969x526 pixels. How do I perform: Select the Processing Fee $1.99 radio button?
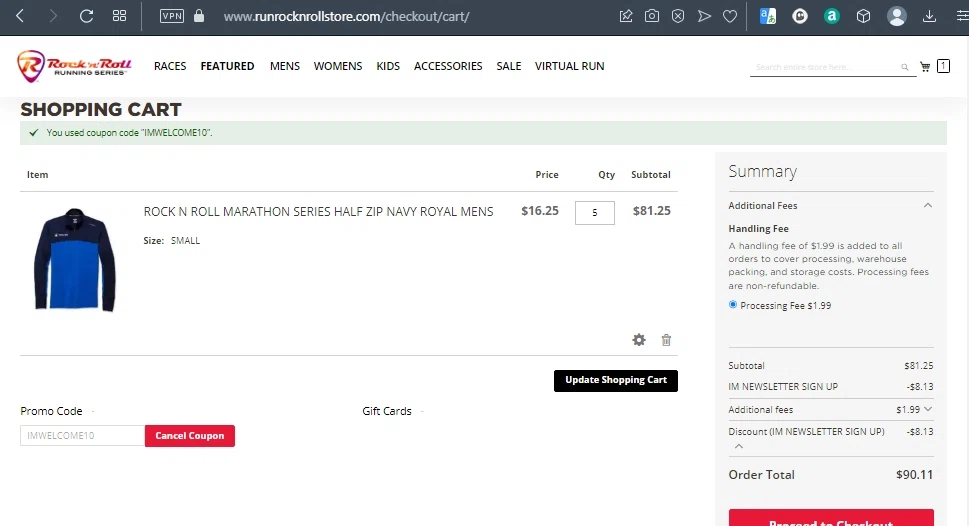(x=733, y=305)
